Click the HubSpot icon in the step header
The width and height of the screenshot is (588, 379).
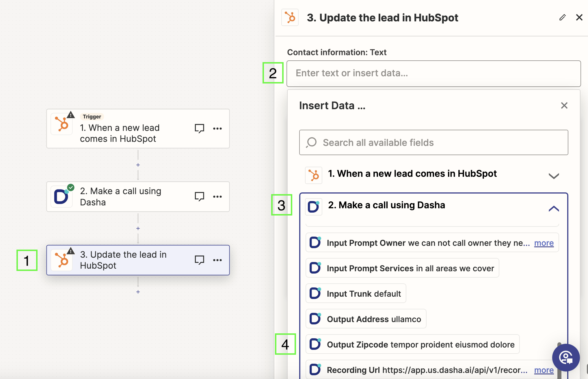tap(290, 18)
